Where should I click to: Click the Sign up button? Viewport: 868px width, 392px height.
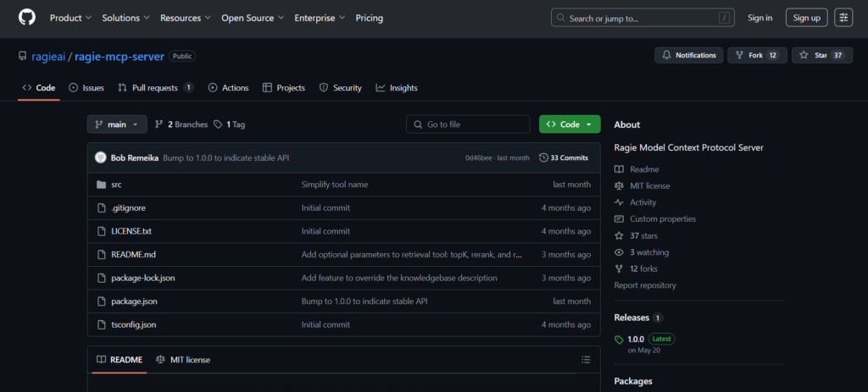click(x=807, y=18)
